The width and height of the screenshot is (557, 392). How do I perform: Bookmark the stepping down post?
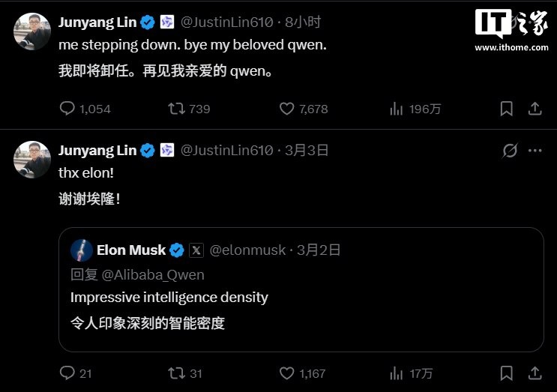[x=506, y=109]
